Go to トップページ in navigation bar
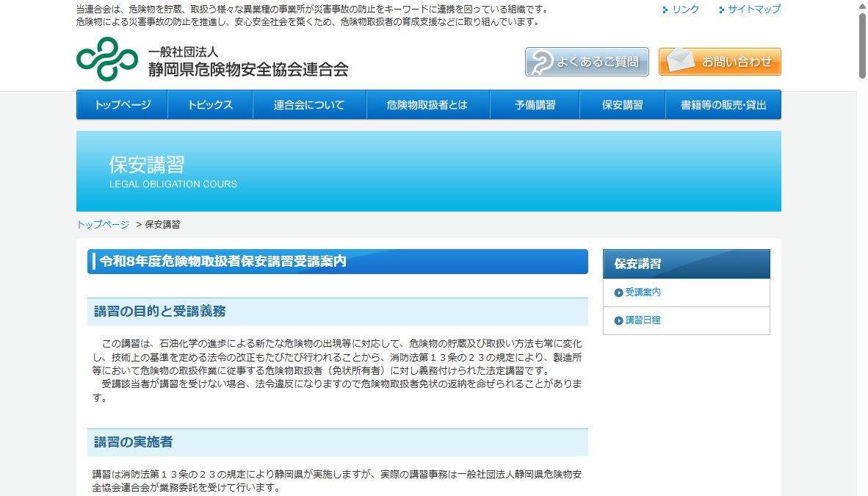This screenshot has width=868, height=496. click(123, 105)
